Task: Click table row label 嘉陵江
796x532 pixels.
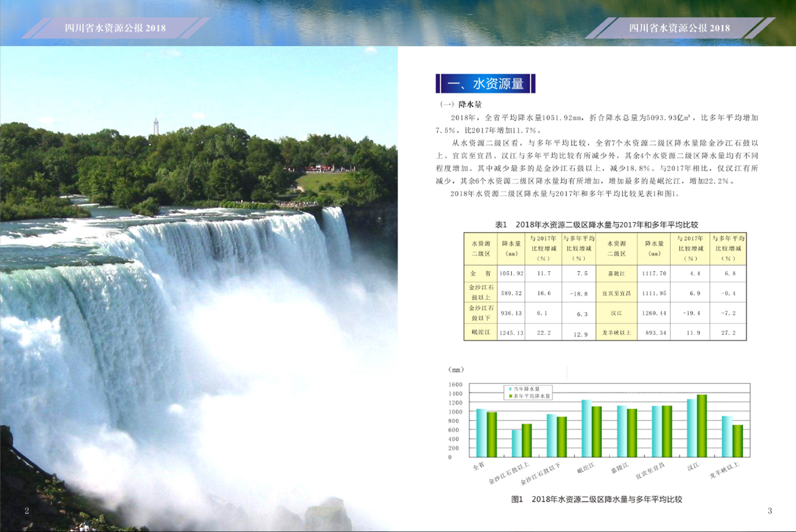Action: 615,274
